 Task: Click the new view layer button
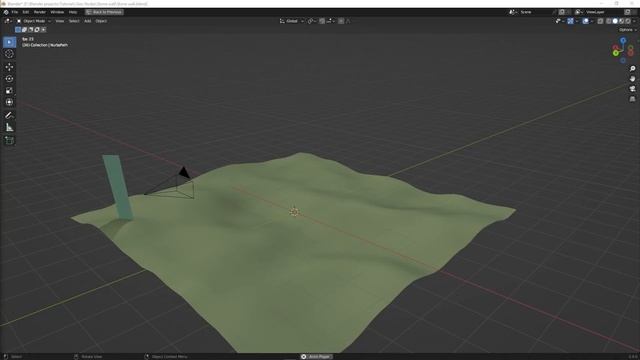[627, 12]
